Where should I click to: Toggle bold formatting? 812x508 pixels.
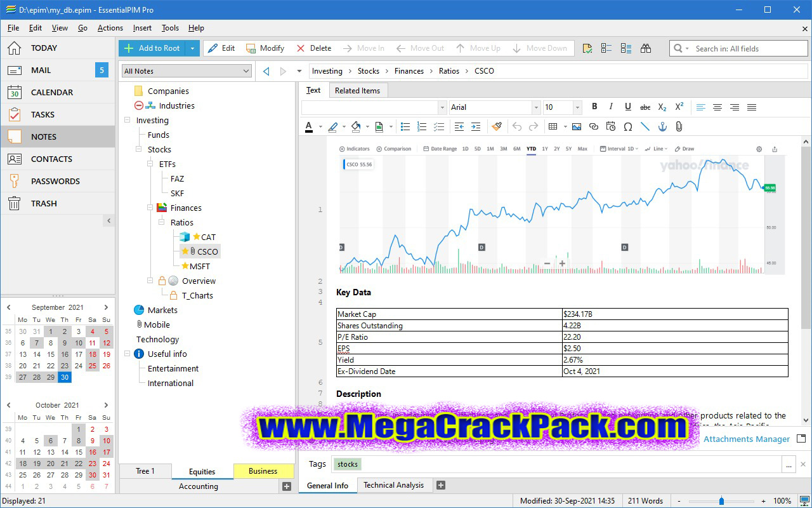(594, 107)
